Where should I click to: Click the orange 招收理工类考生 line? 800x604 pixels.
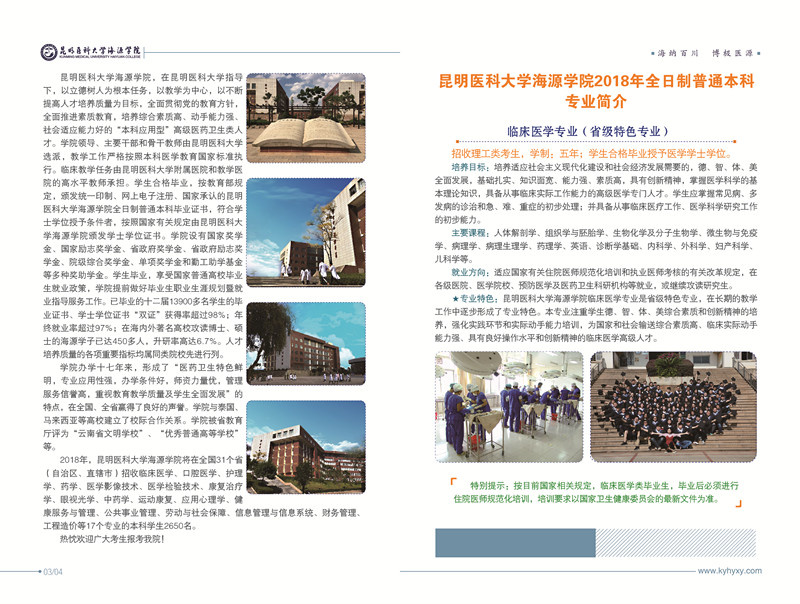pyautogui.click(x=588, y=154)
